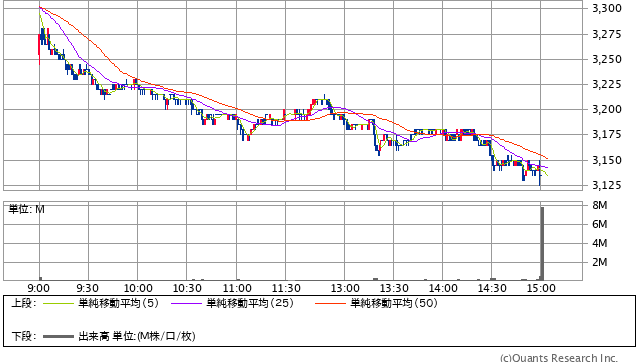Click the 3,175 price axis label
The width and height of the screenshot is (638, 362).
pos(607,134)
